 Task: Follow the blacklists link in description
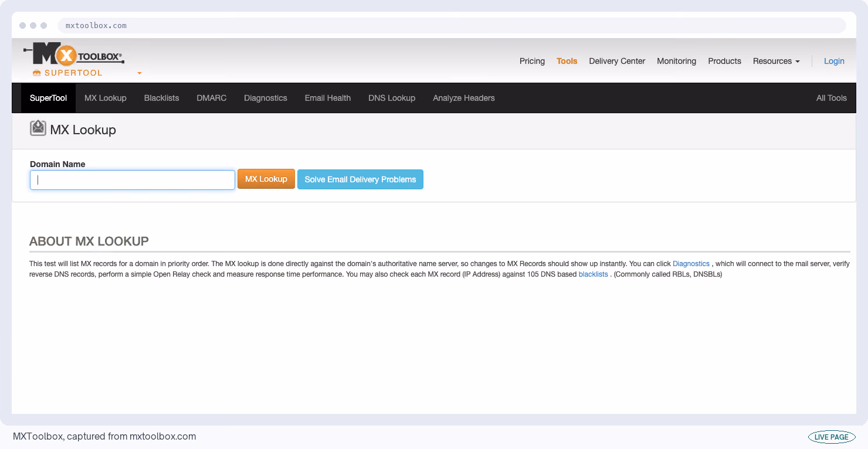point(594,274)
